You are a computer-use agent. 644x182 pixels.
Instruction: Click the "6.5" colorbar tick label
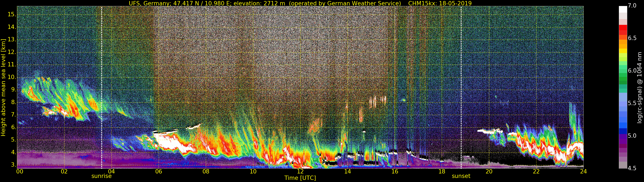[632, 38]
